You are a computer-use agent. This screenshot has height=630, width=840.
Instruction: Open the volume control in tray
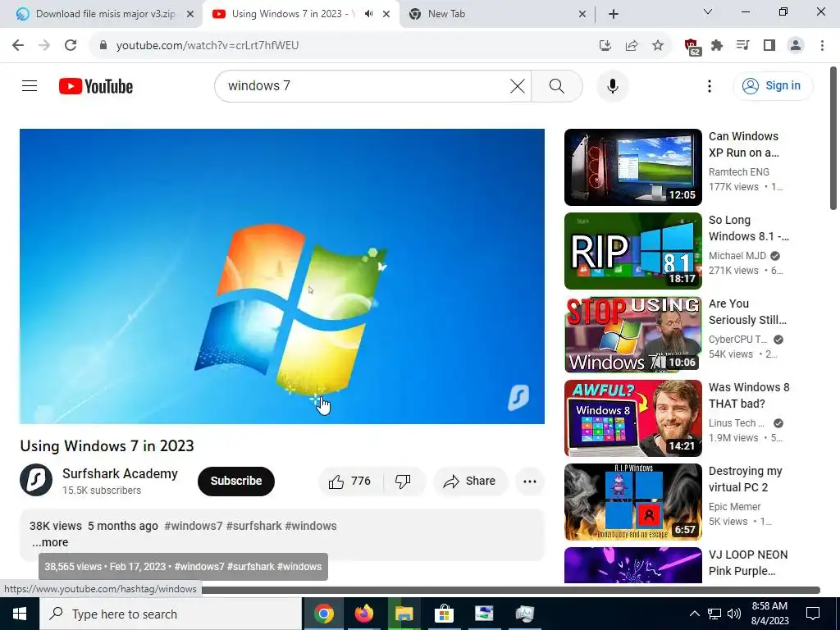pos(734,614)
